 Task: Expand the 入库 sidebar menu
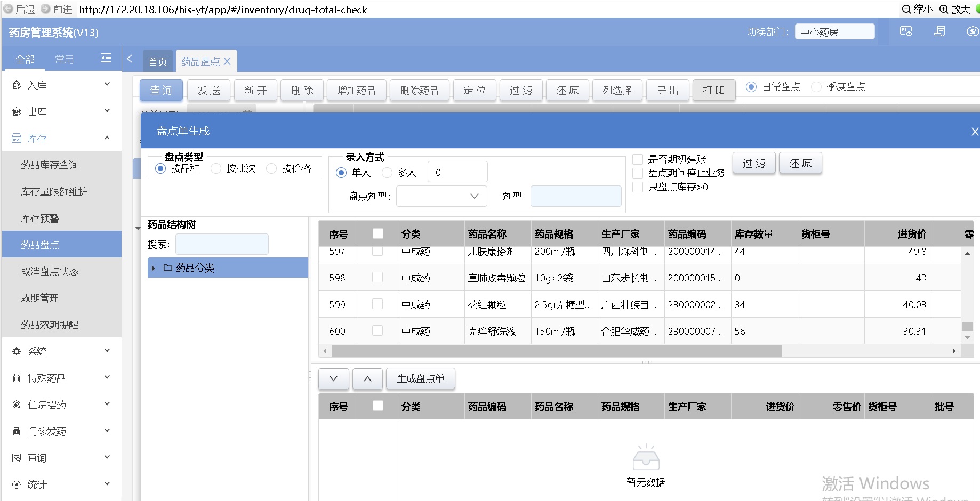(x=61, y=85)
